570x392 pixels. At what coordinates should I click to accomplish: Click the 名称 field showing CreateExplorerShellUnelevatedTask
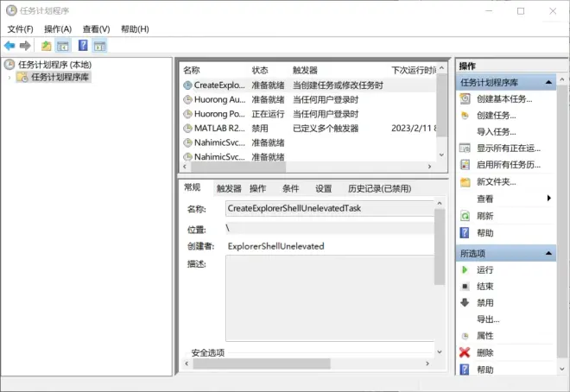click(x=329, y=208)
